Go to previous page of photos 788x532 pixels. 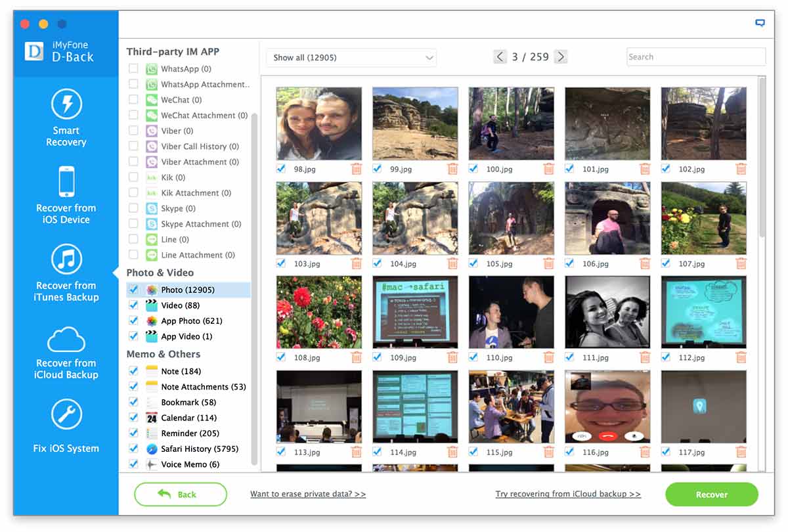pyautogui.click(x=500, y=57)
